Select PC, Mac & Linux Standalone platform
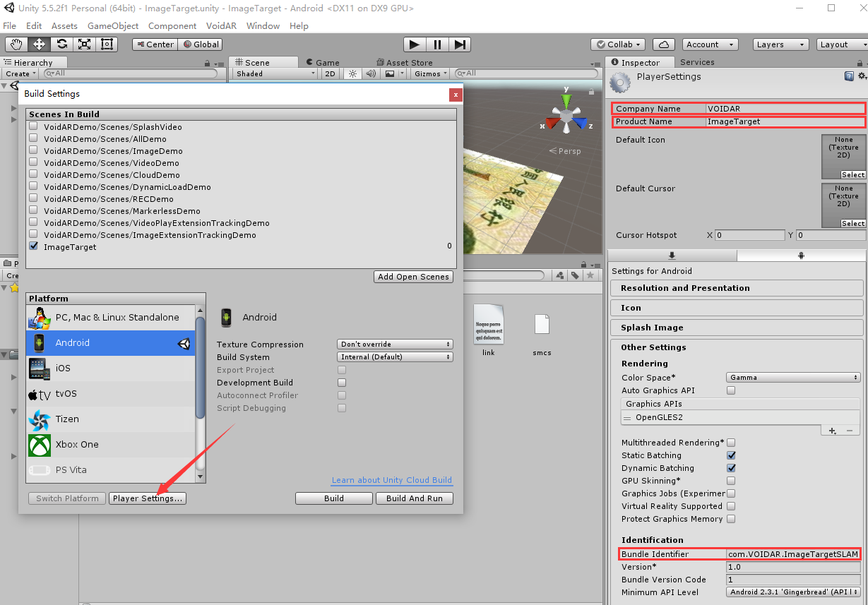 [x=111, y=318]
